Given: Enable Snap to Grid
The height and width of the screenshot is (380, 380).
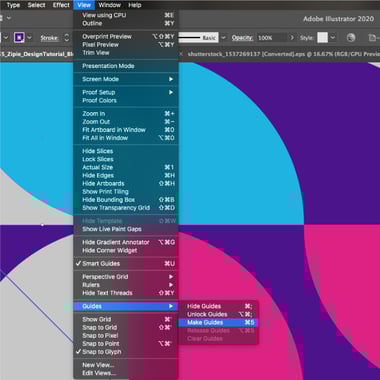Looking at the screenshot, I should click(x=126, y=327).
